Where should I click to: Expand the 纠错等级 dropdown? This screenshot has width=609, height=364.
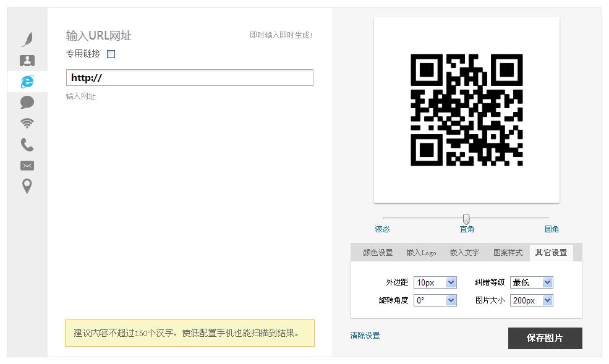click(x=531, y=282)
